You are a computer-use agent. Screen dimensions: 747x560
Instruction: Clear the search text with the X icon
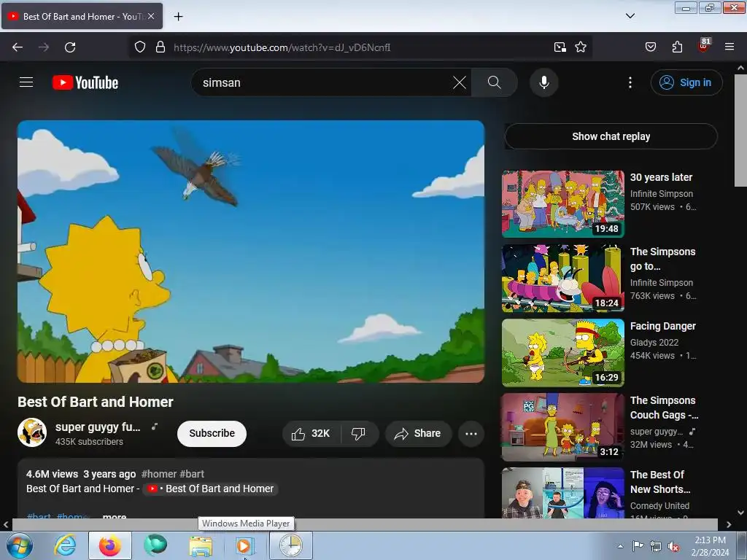coord(460,82)
